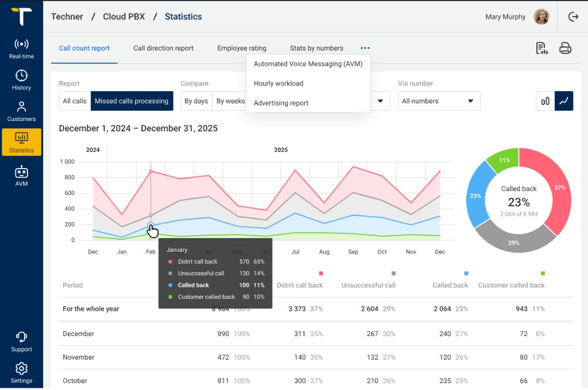Switch to line chart view
Viewport: 588px width, 390px height.
[564, 101]
